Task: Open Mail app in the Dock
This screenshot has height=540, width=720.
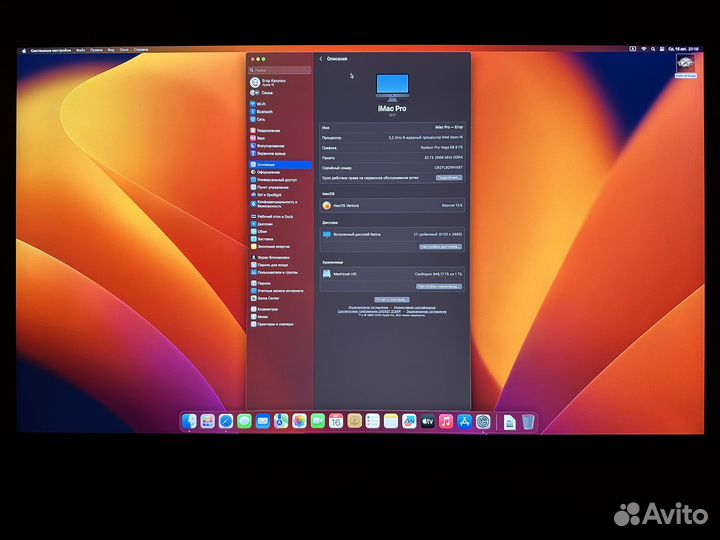Action: (x=263, y=422)
